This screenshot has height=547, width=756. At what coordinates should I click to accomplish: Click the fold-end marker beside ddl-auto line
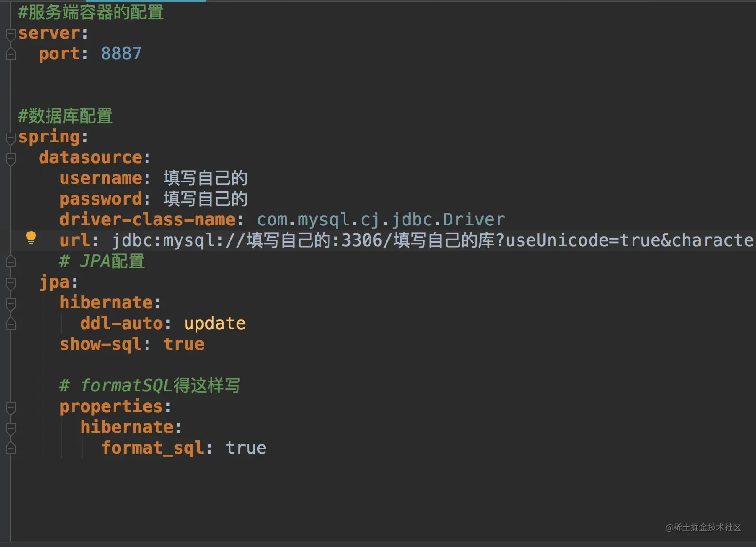tap(10, 324)
